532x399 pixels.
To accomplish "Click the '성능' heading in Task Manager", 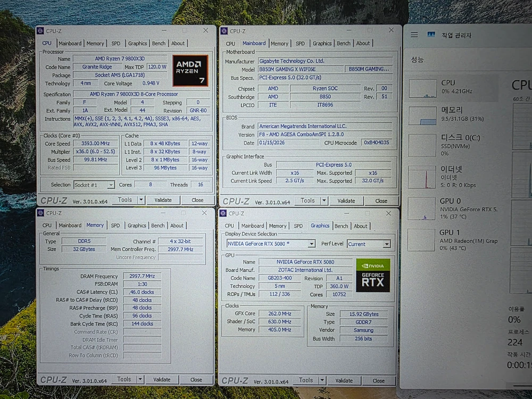I will tap(417, 60).
